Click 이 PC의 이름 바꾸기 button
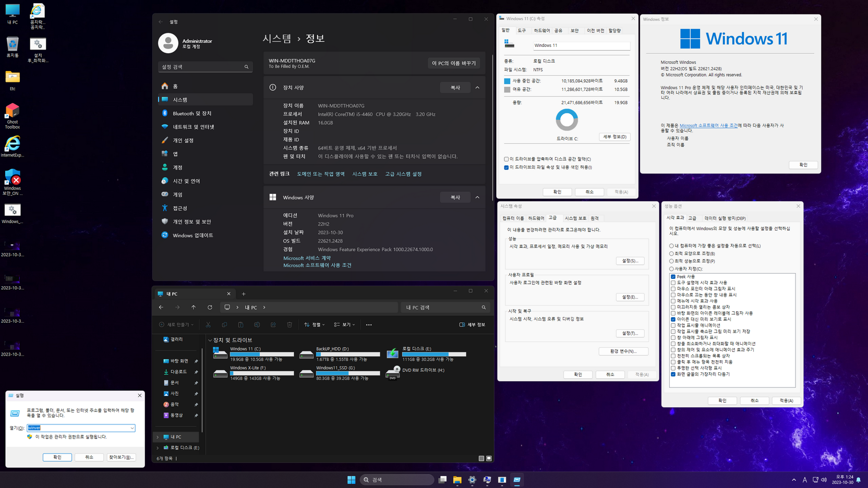Screen dimensions: 868x488 coord(454,63)
